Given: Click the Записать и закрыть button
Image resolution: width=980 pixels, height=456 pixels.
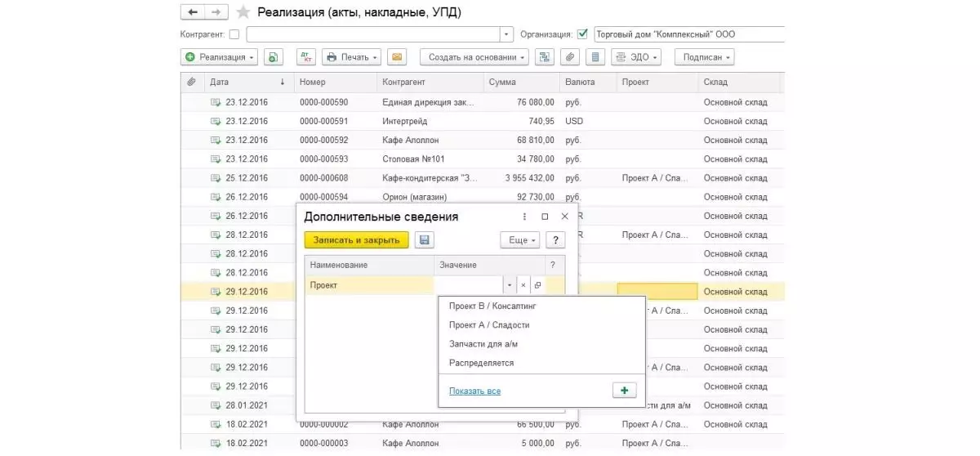Looking at the screenshot, I should pyautogui.click(x=357, y=239).
